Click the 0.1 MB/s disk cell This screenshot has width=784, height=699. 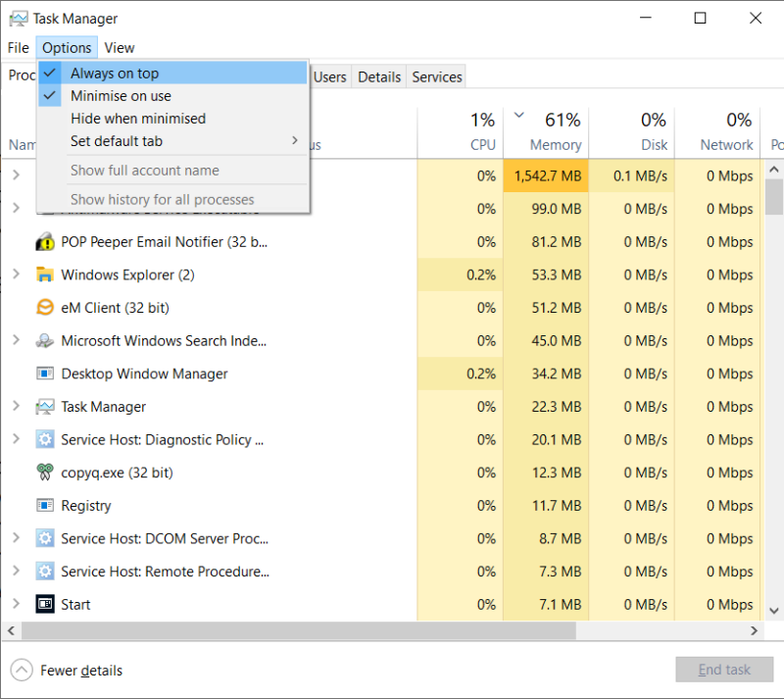click(x=632, y=175)
